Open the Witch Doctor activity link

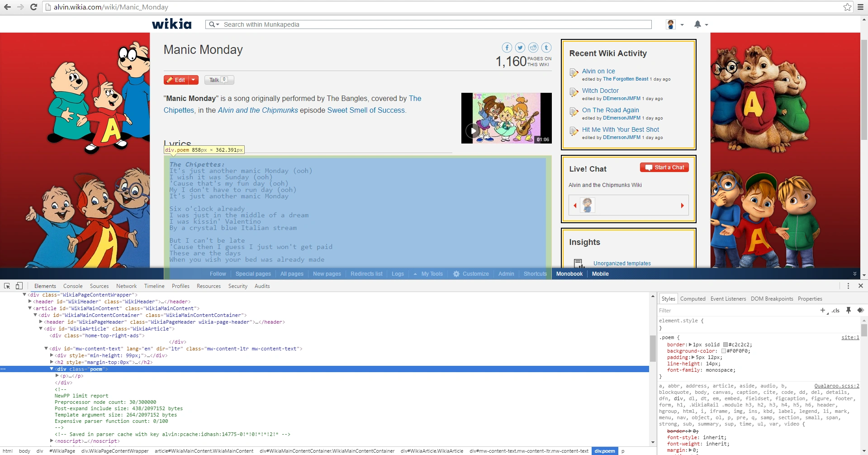point(600,91)
